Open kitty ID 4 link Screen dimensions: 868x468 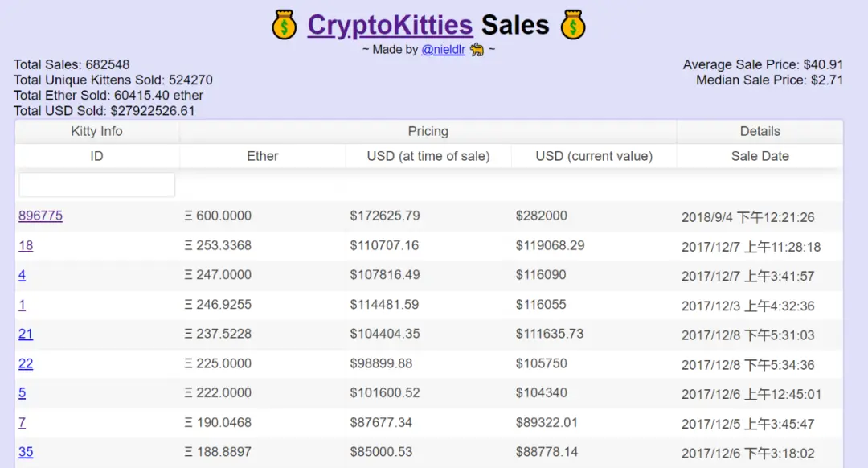coord(22,275)
